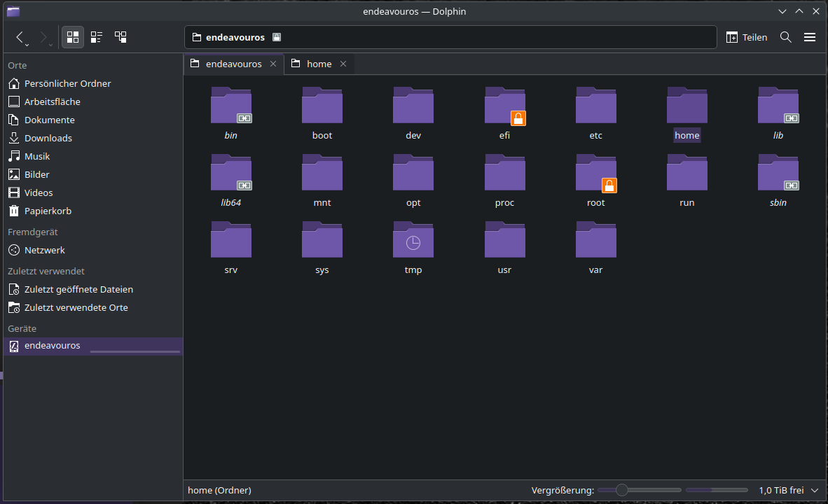Select the tmp folder with clock icon

pyautogui.click(x=413, y=241)
